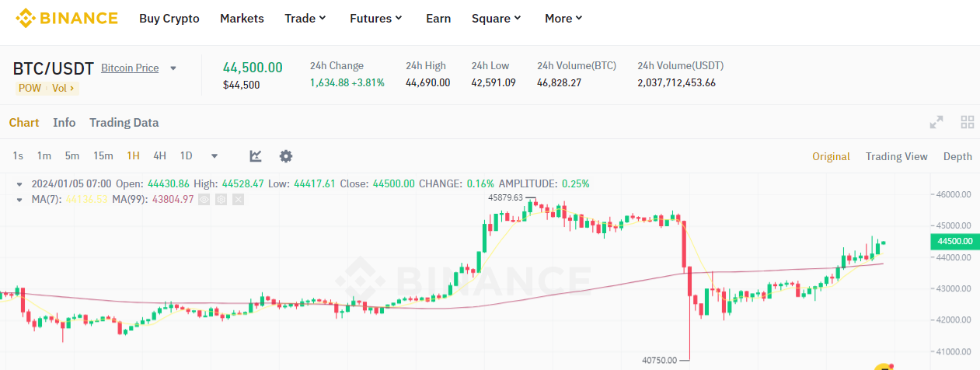This screenshot has height=370, width=980.
Task: Collapse the candle info row arrow
Action: (19, 184)
